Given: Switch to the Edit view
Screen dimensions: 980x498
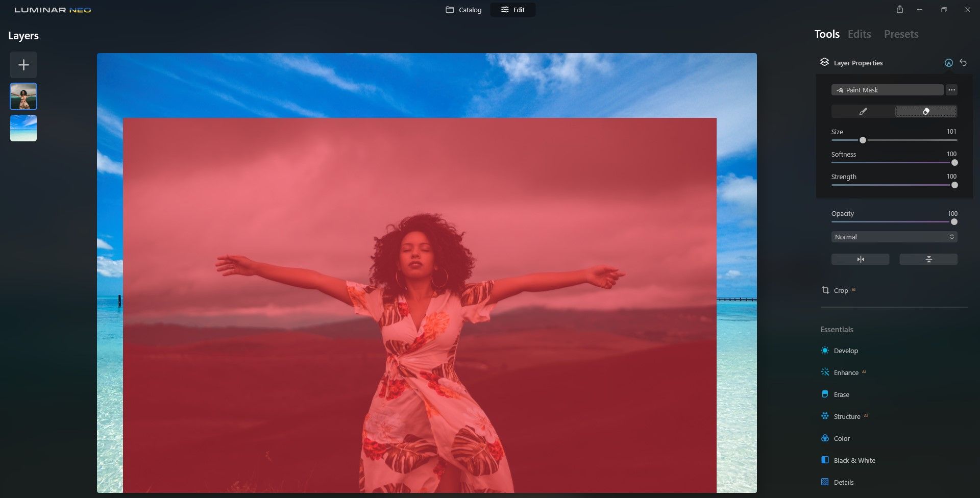Looking at the screenshot, I should [513, 10].
